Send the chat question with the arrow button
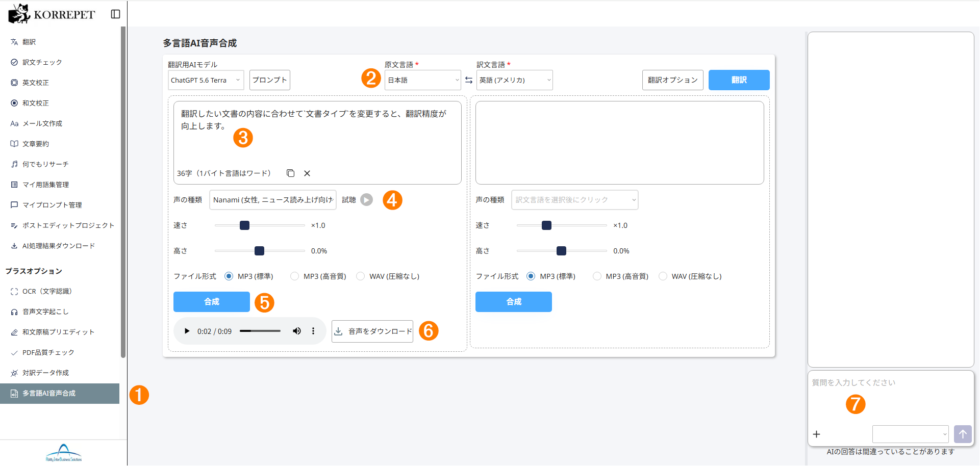The image size is (980, 466). click(963, 434)
